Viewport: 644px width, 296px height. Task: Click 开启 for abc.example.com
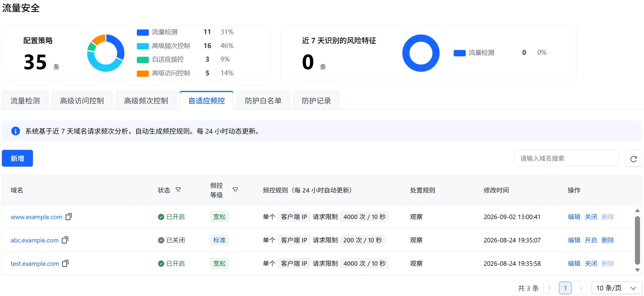pos(591,240)
